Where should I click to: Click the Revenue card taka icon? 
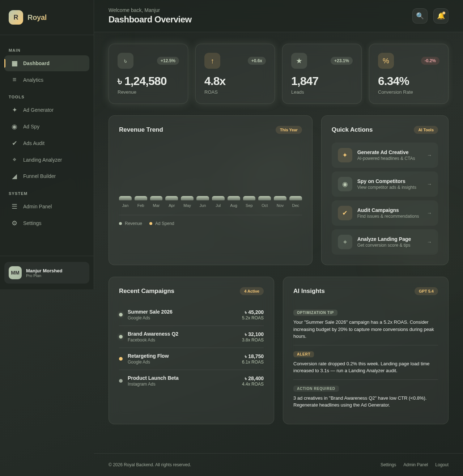pos(126,61)
